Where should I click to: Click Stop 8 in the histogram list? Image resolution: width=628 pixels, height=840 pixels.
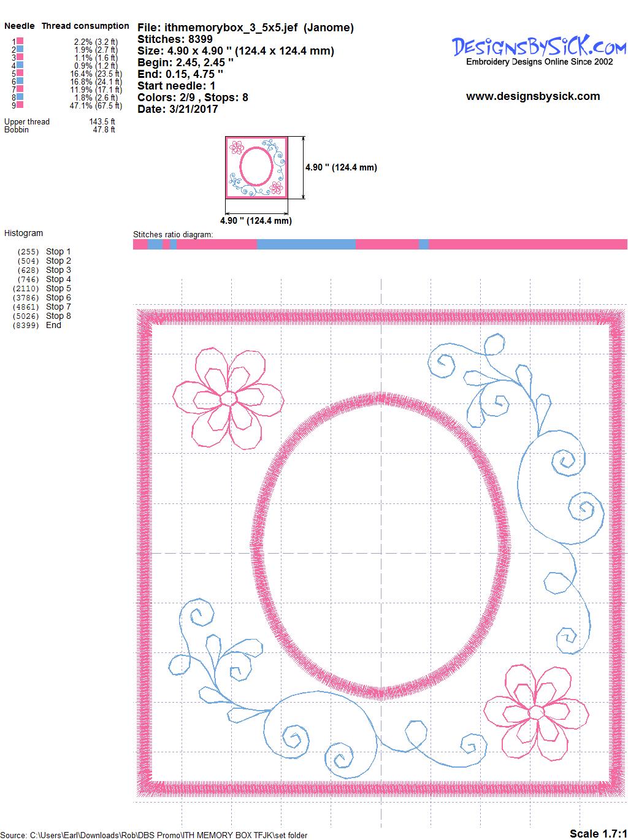(x=58, y=316)
